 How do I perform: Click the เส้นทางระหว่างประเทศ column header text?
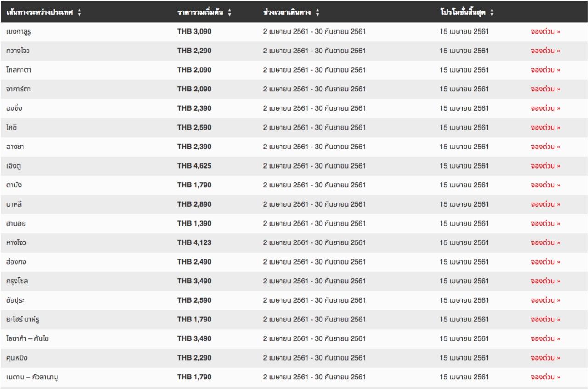40,12
